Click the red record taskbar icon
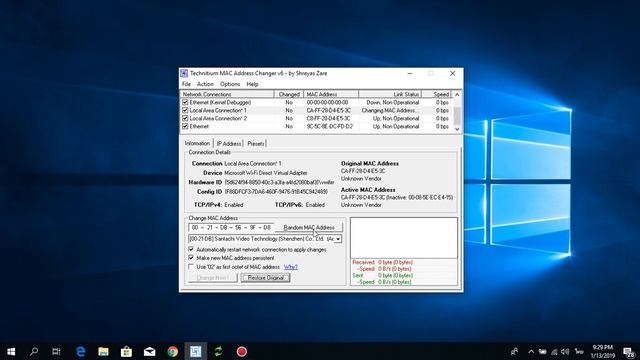Viewport: 640px width, 360px height. 242,351
